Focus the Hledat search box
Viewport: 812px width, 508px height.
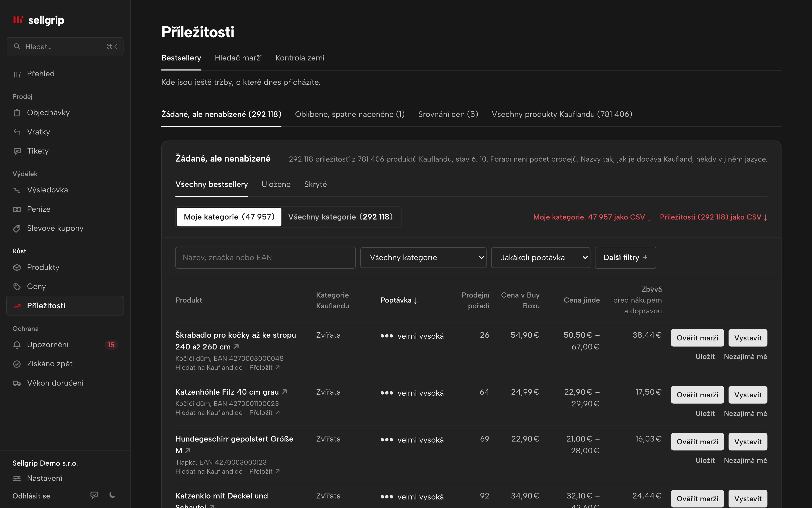[65, 46]
